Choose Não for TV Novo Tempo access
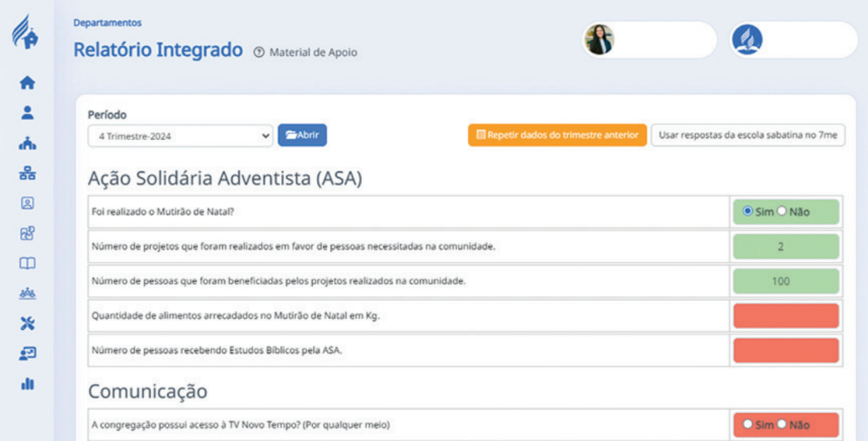 [782, 424]
